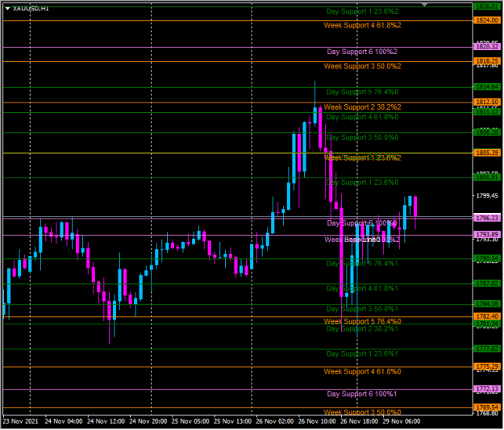Click the 1799.45 price scale value

point(487,195)
